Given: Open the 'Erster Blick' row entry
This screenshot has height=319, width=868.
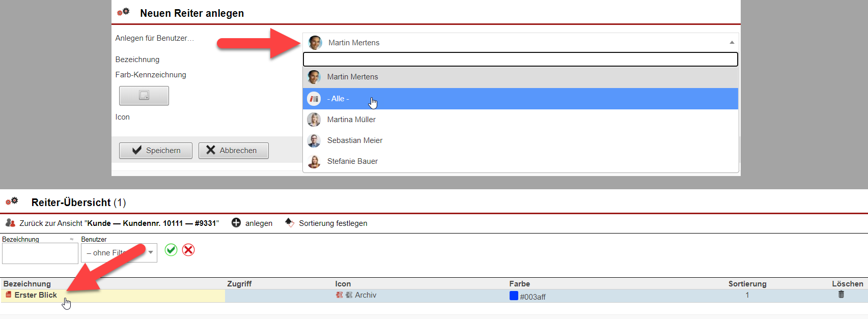Looking at the screenshot, I should pyautogui.click(x=36, y=295).
